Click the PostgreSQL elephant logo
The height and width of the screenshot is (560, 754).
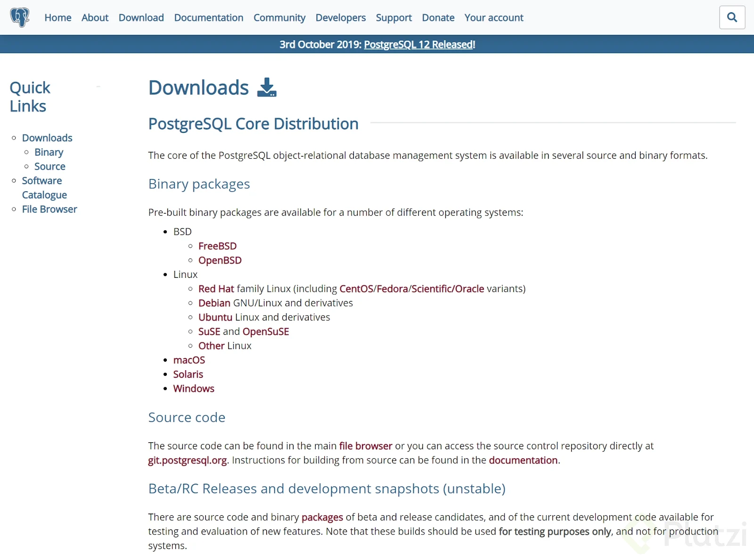pos(20,17)
